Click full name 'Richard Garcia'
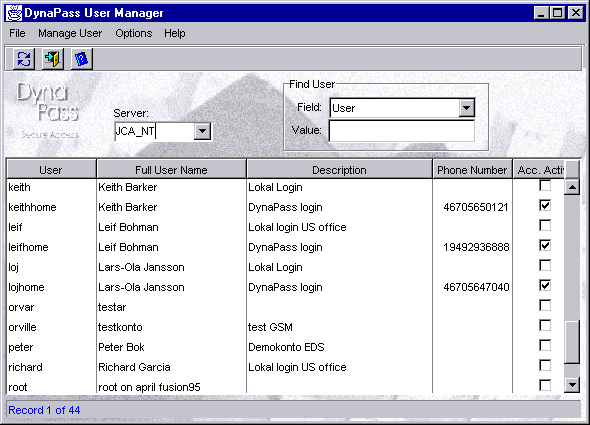Image resolution: width=590 pixels, height=425 pixels. [x=134, y=367]
